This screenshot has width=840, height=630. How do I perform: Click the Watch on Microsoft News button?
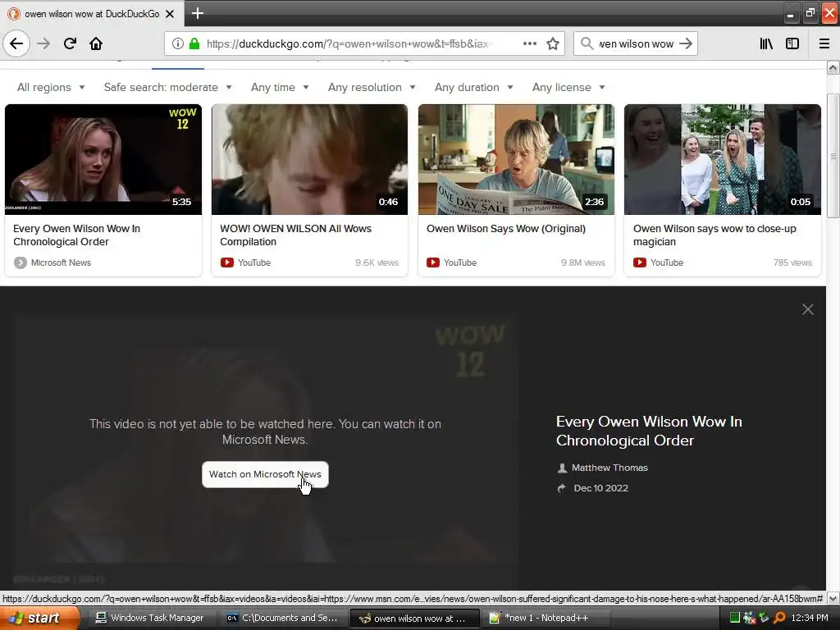[x=265, y=475]
